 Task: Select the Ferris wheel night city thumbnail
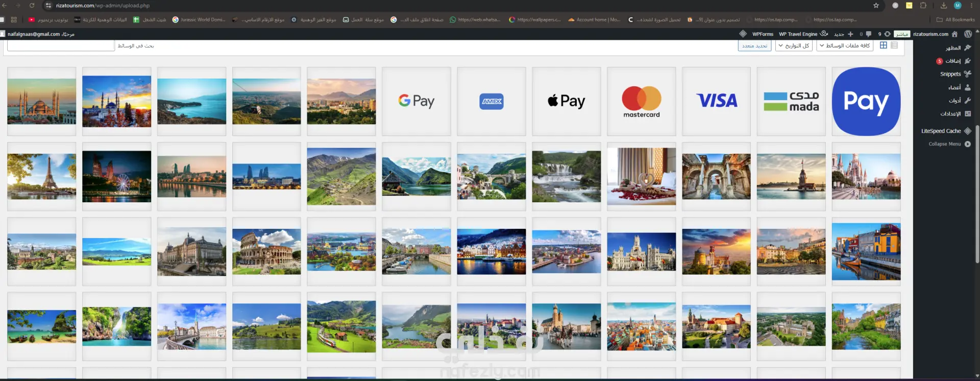click(x=117, y=176)
